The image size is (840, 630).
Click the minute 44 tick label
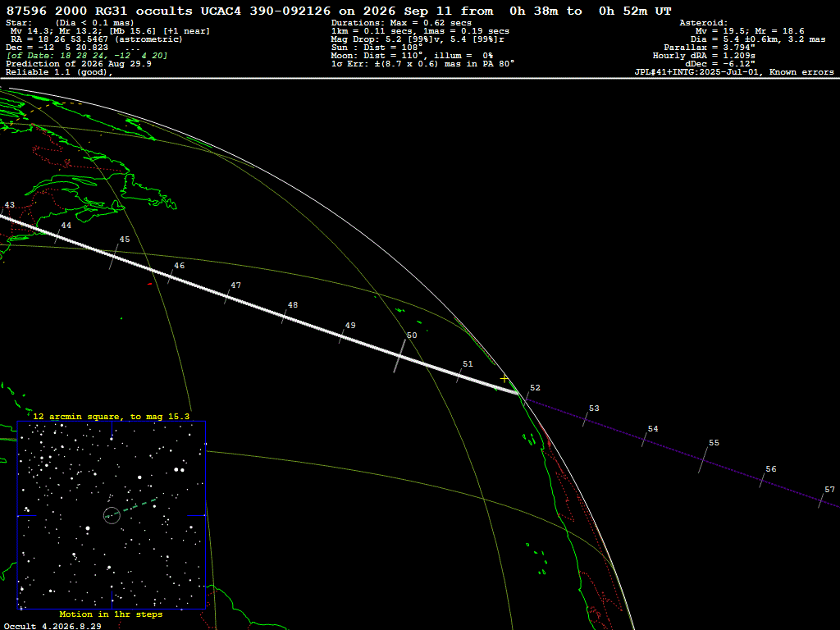(66, 226)
